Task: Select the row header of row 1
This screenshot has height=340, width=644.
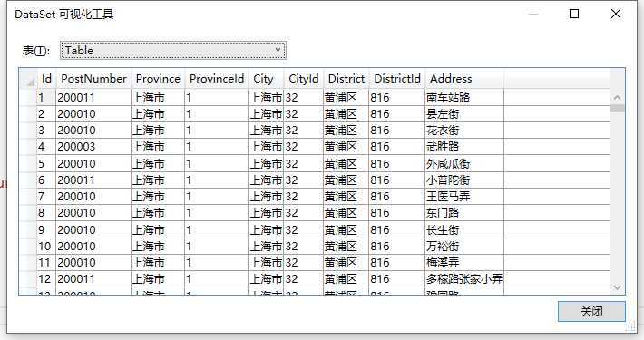Action: click(28, 97)
